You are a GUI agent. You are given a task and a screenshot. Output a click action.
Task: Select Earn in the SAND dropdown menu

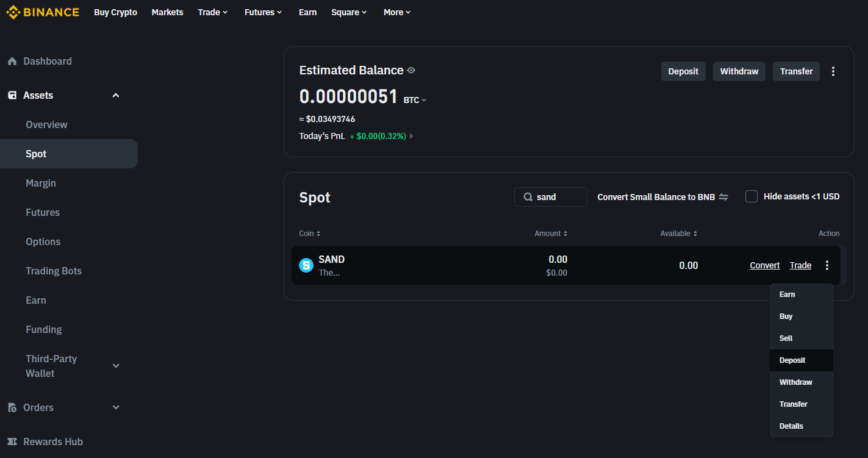802,295
